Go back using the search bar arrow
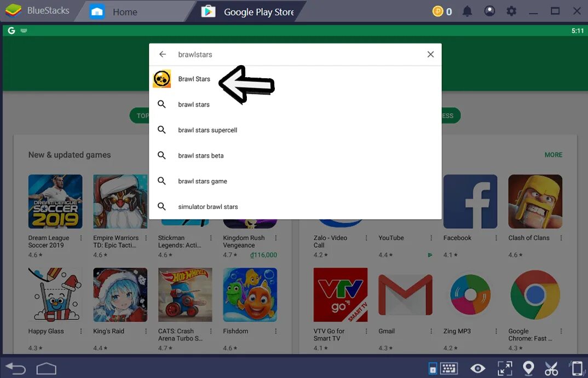Screen dimensions: 588x378 tap(163, 54)
